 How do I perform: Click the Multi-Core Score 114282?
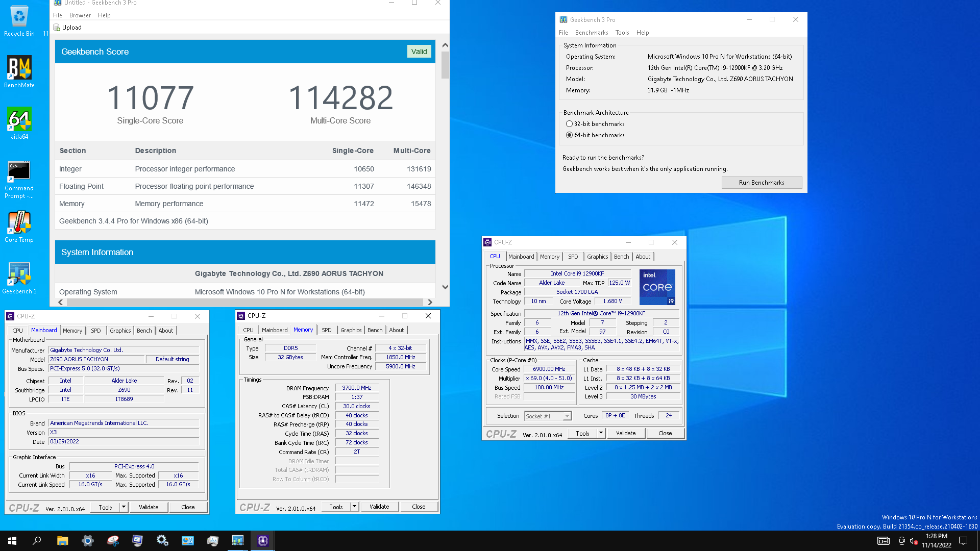[x=340, y=98]
